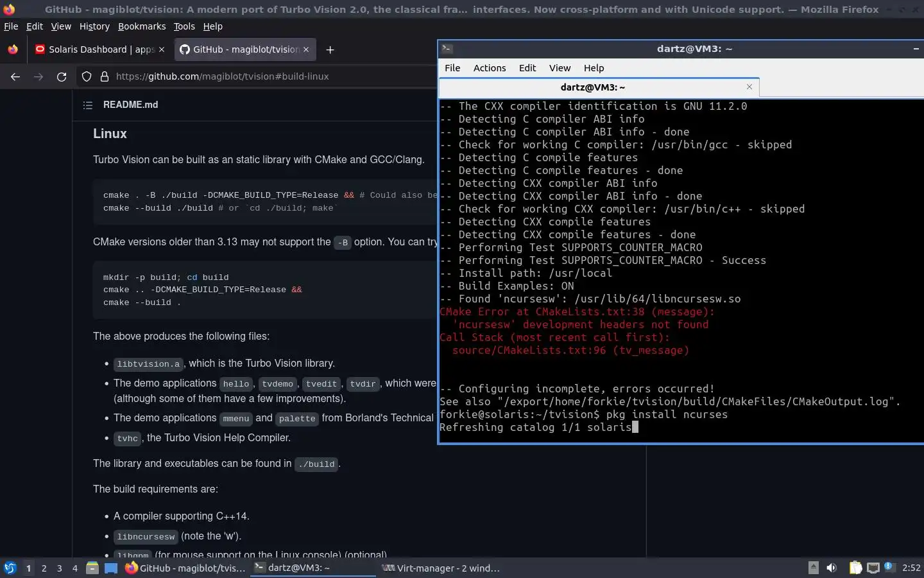This screenshot has height=578, width=924.
Task: Focus the GitHub URL address bar
Action: pyautogui.click(x=222, y=76)
